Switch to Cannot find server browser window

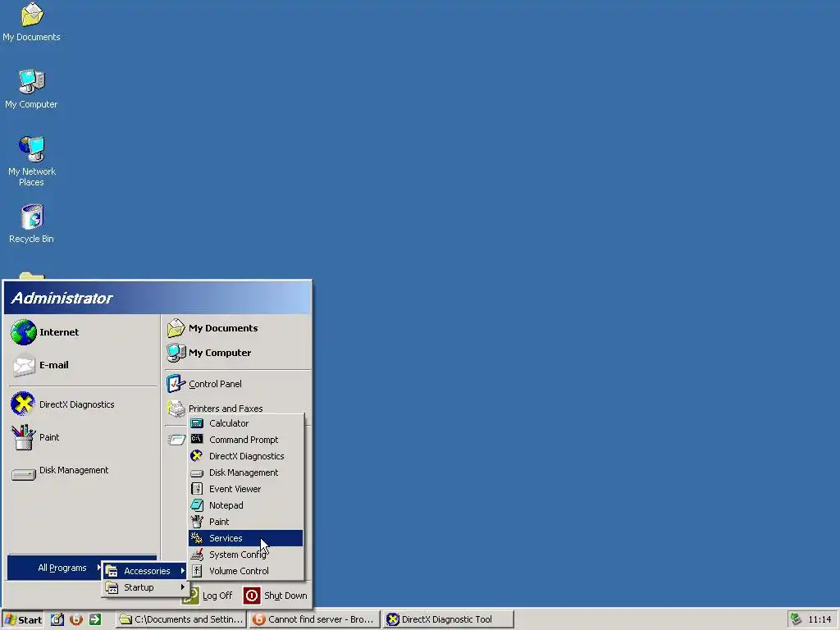click(314, 619)
